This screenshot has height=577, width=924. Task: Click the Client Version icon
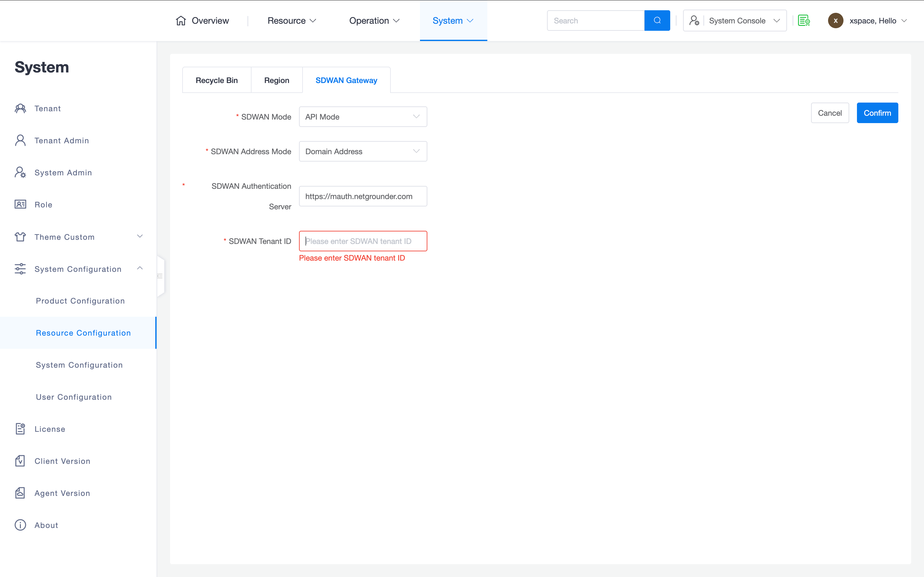pos(20,461)
